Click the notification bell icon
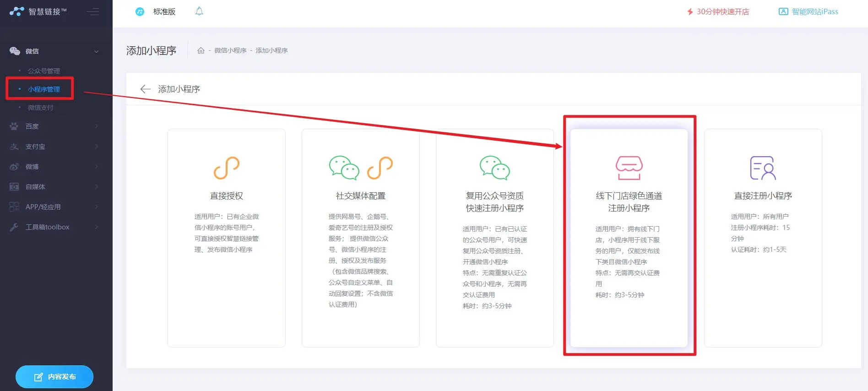The width and height of the screenshot is (868, 391). coord(199,11)
